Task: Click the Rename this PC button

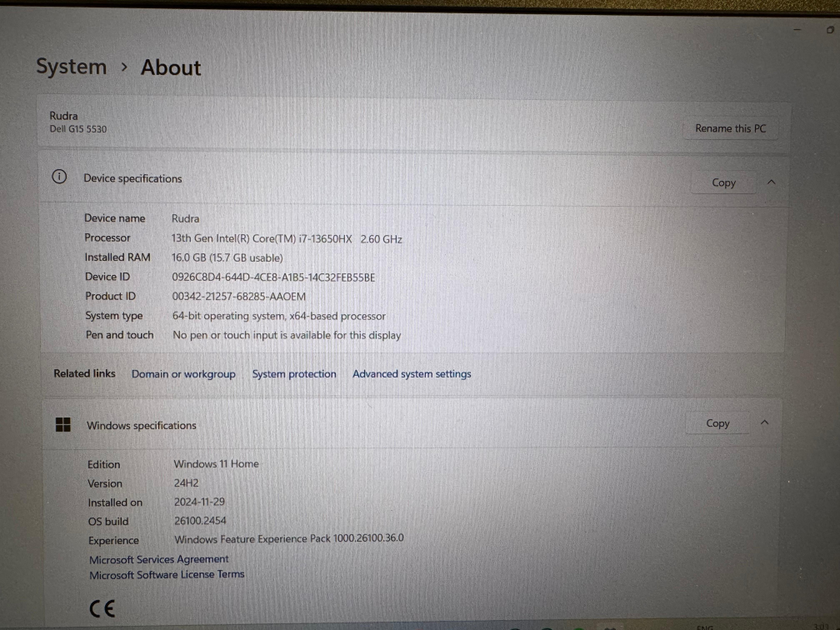Action: (730, 128)
